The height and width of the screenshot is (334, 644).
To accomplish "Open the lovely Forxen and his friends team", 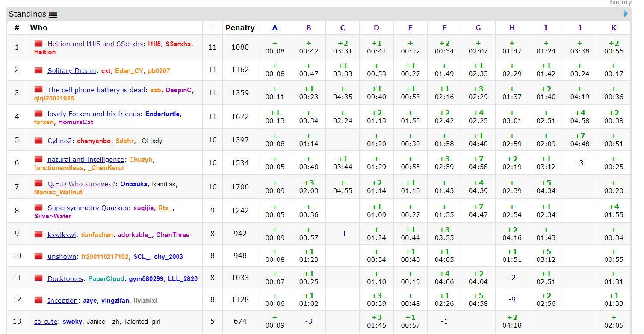I will [x=94, y=114].
